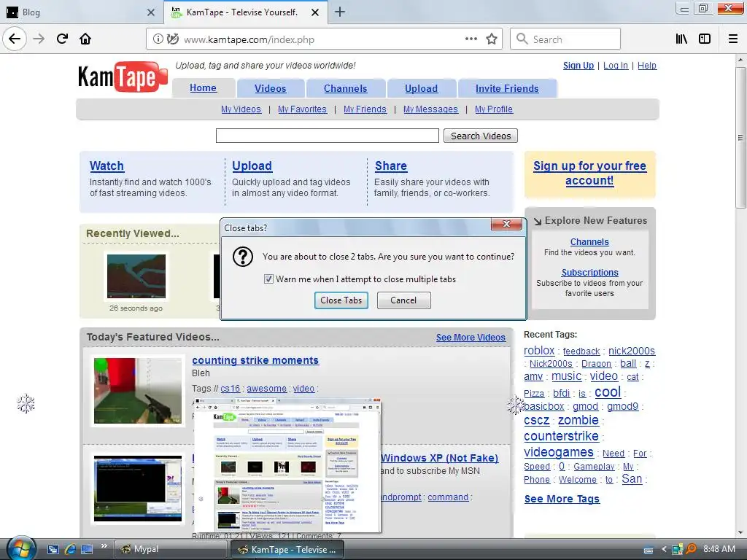Click See More Tags

point(562,499)
